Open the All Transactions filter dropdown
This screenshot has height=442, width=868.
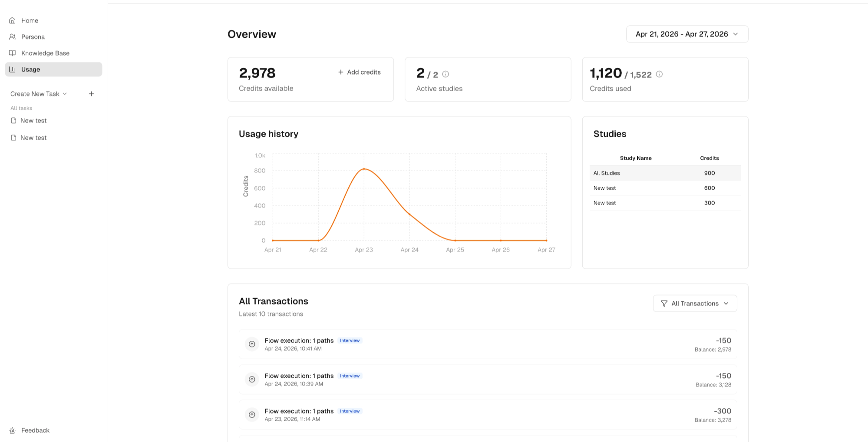695,303
